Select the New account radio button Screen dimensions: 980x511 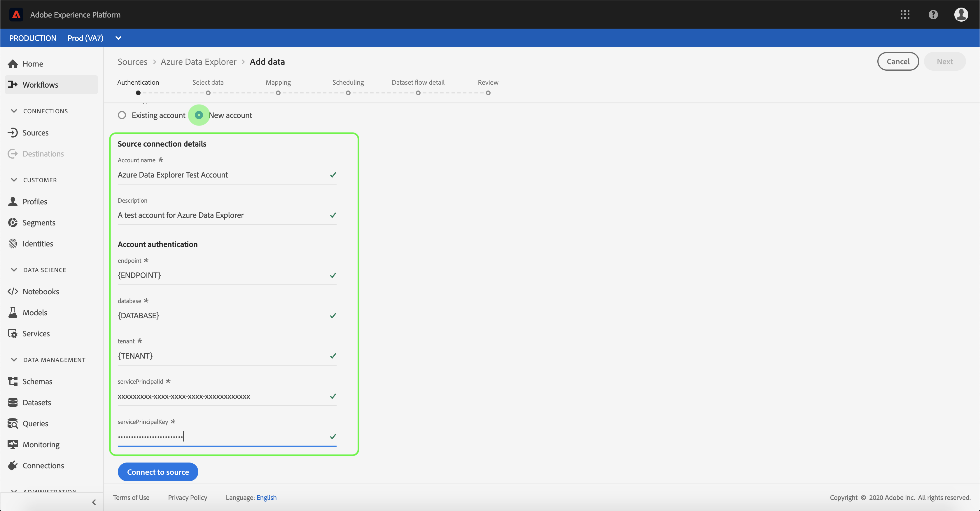point(199,115)
